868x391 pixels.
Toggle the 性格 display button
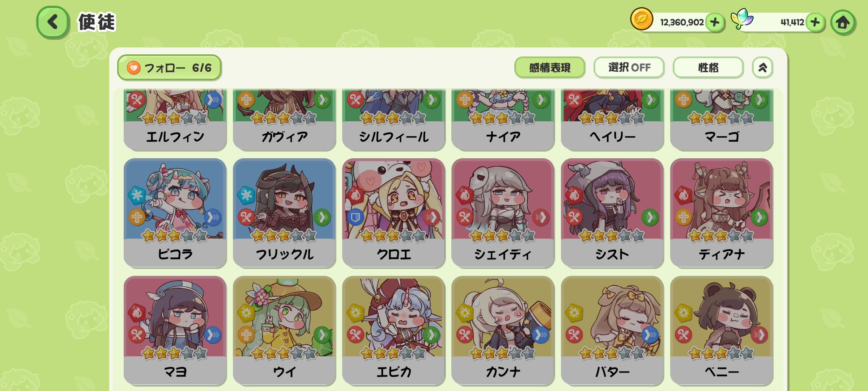click(x=708, y=67)
